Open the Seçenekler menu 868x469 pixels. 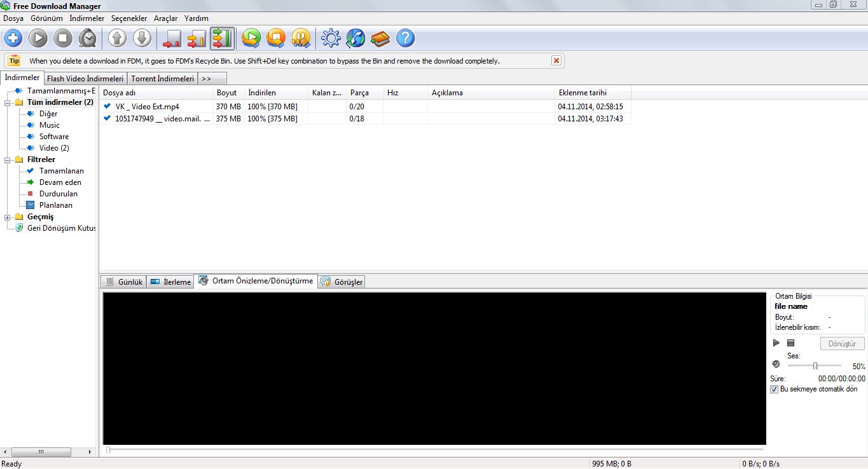pos(129,18)
